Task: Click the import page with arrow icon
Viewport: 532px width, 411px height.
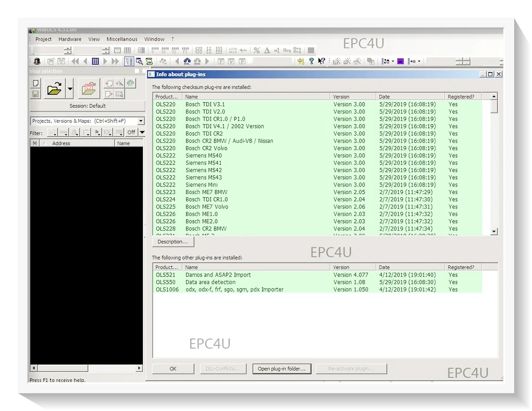Action: click(x=109, y=83)
